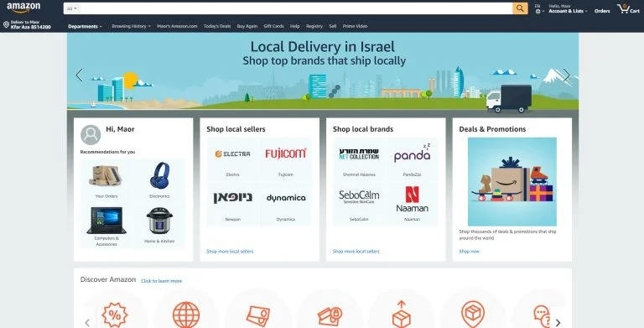The width and height of the screenshot is (644, 328).
Task: Expand Account & Lists dropdown
Action: [x=568, y=11]
